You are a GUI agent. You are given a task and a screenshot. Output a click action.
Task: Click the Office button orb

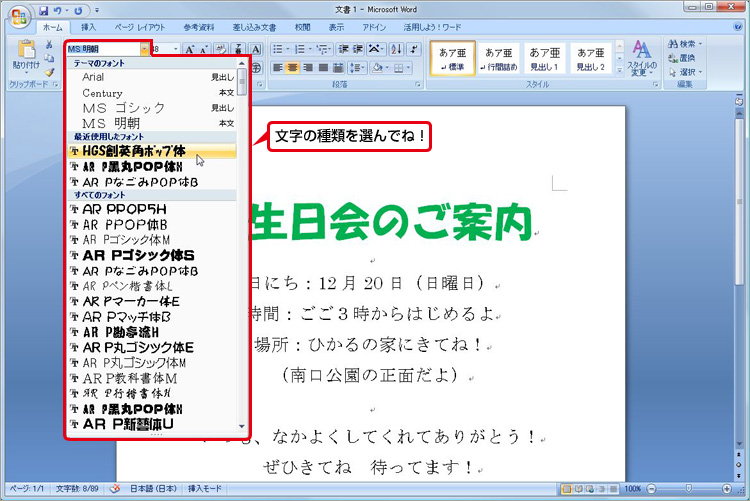tap(19, 18)
